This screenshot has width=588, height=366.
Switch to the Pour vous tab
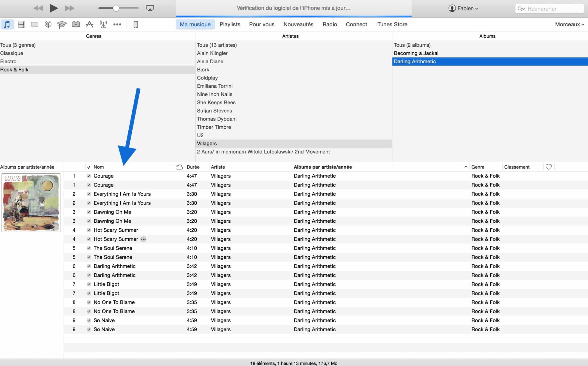coord(262,24)
